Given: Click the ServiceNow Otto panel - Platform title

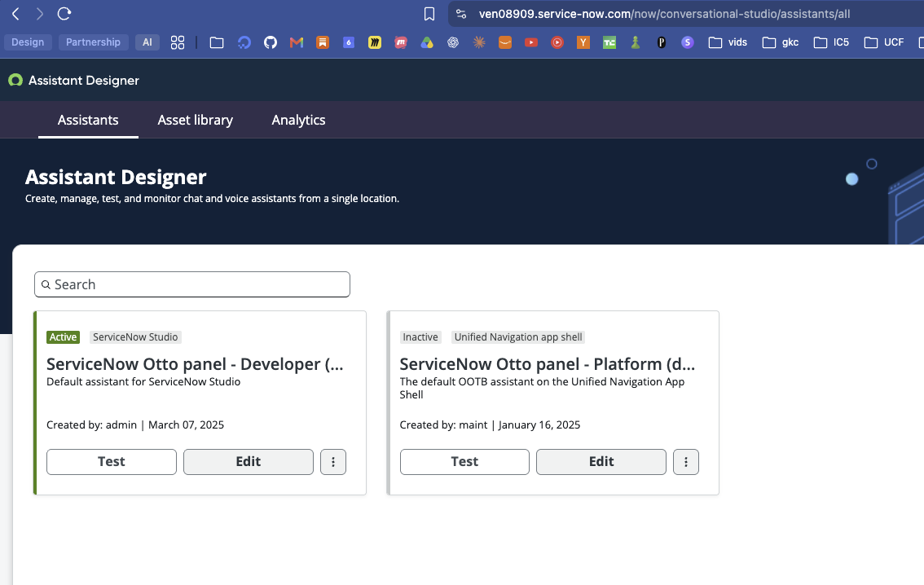Looking at the screenshot, I should click(x=548, y=364).
